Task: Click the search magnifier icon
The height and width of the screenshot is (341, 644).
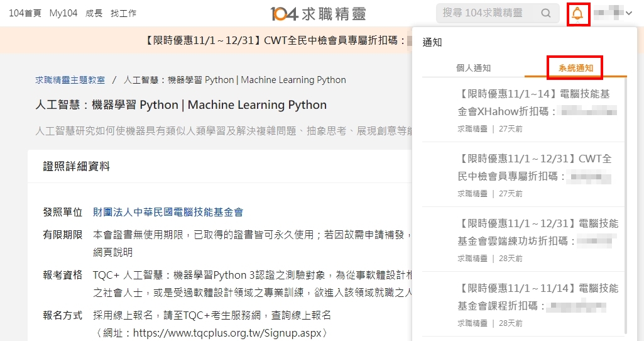Action: (x=546, y=13)
